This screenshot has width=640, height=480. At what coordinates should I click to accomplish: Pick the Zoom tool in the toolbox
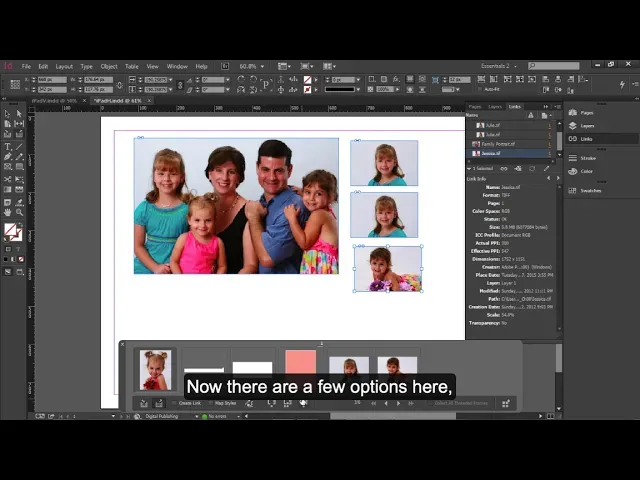point(20,212)
